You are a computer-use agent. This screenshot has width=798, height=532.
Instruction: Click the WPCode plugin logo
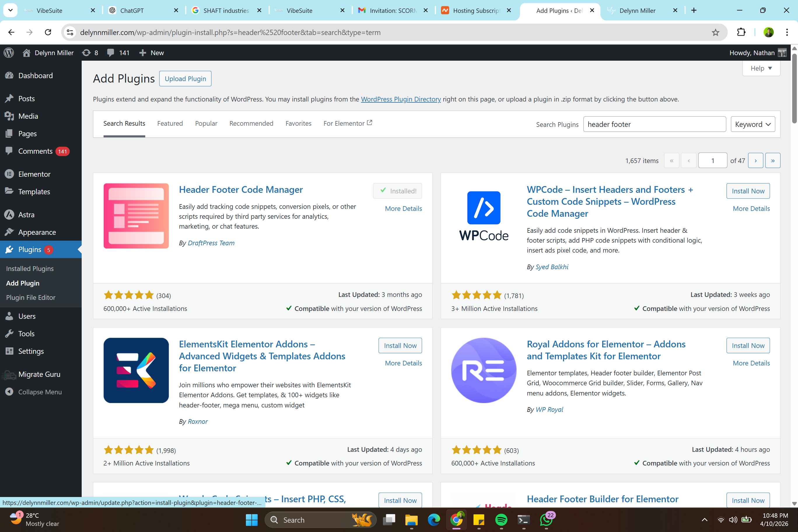484,216
